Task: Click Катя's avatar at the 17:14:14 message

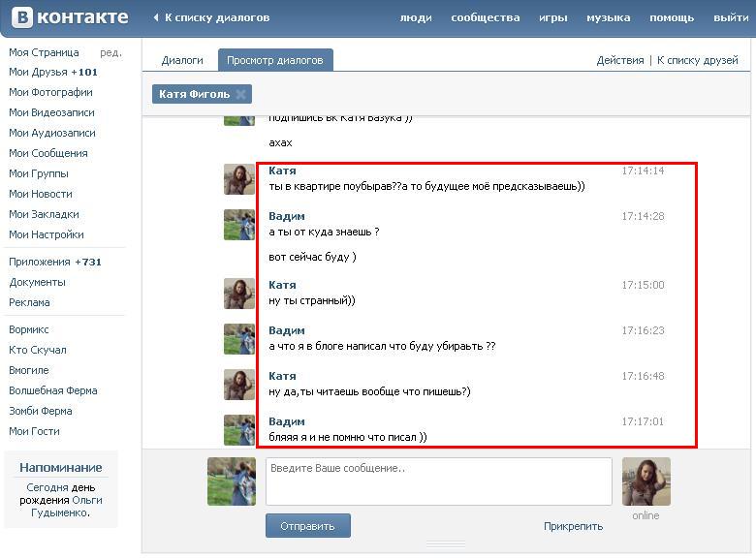Action: click(x=239, y=179)
